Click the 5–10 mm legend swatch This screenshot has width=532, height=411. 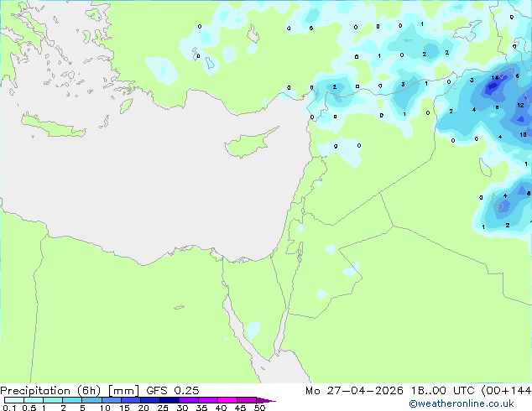[91, 400]
